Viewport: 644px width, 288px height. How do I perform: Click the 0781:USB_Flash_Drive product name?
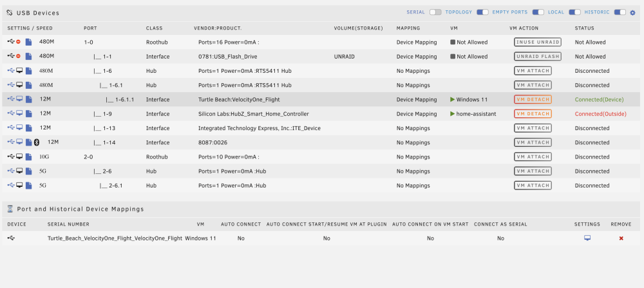228,56
